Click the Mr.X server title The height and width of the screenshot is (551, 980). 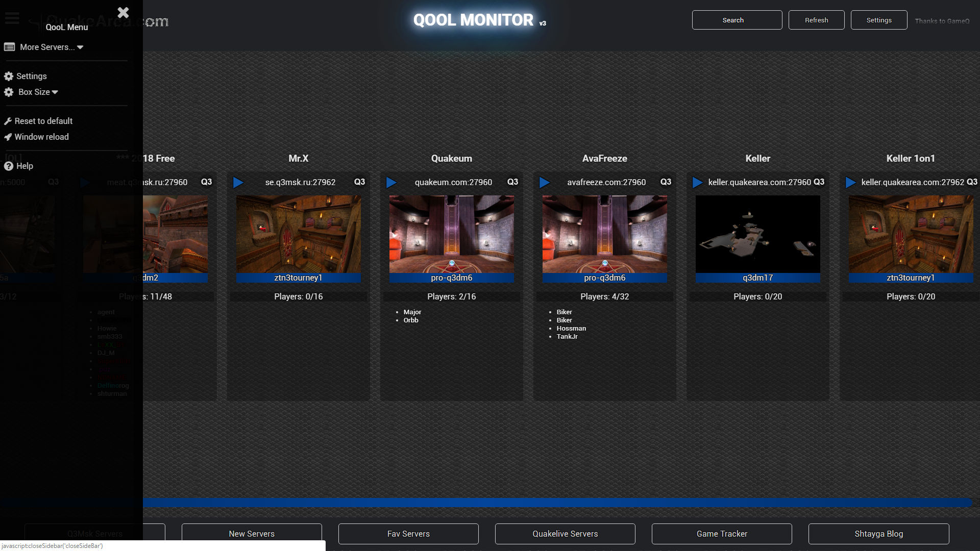(298, 158)
